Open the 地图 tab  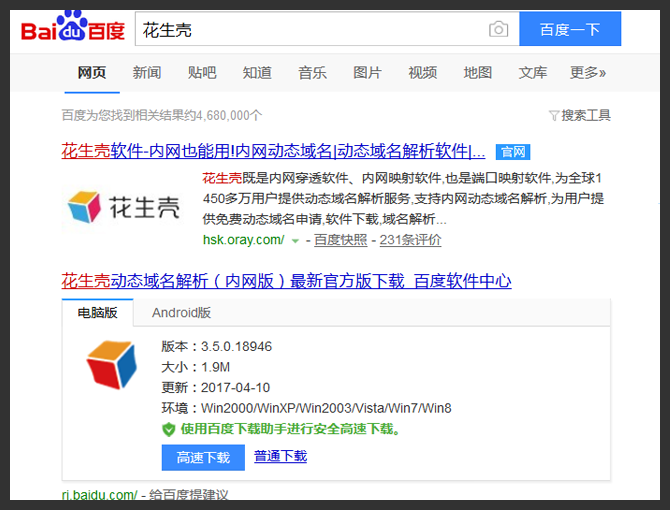click(x=477, y=73)
